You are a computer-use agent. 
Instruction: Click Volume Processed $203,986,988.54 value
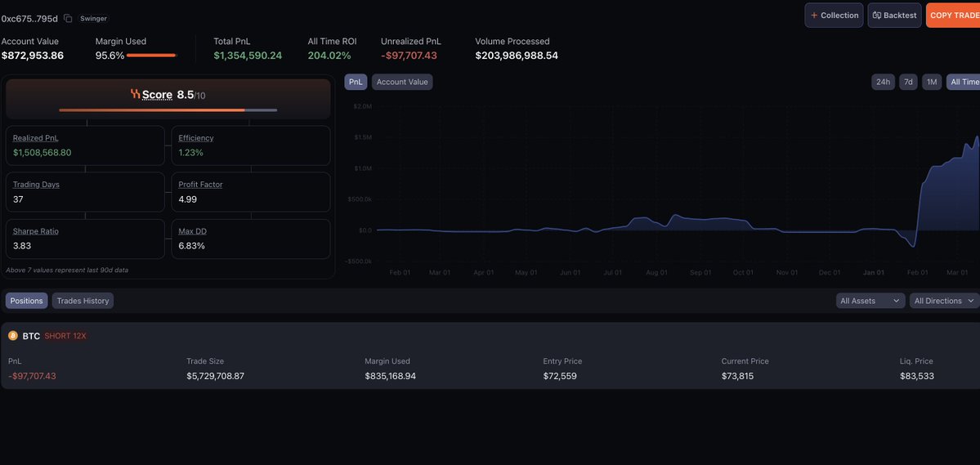click(517, 56)
